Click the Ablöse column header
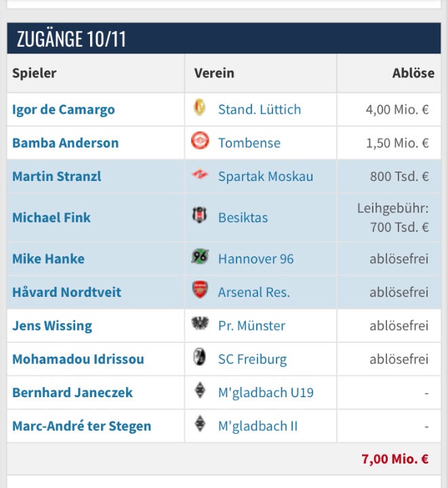Screen dimensions: 448x488 tap(413, 73)
